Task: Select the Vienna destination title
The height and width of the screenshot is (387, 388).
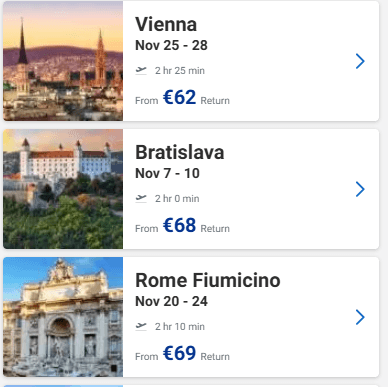Action: 166,24
